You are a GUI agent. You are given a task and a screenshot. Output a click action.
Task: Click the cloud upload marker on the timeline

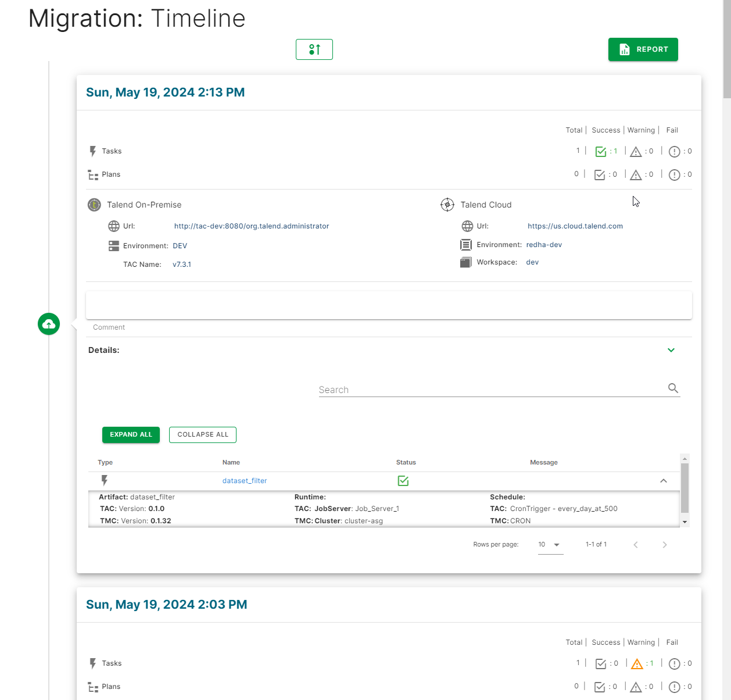(49, 324)
